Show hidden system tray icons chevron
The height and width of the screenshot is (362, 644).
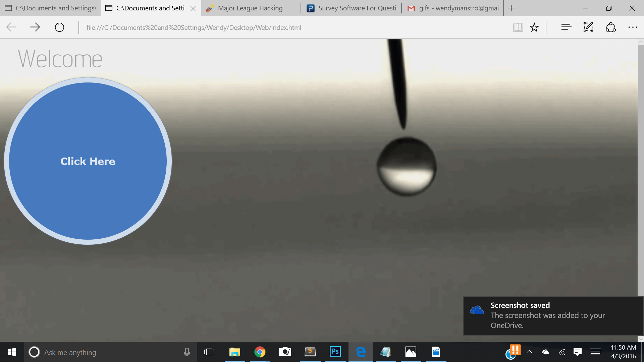(529, 352)
